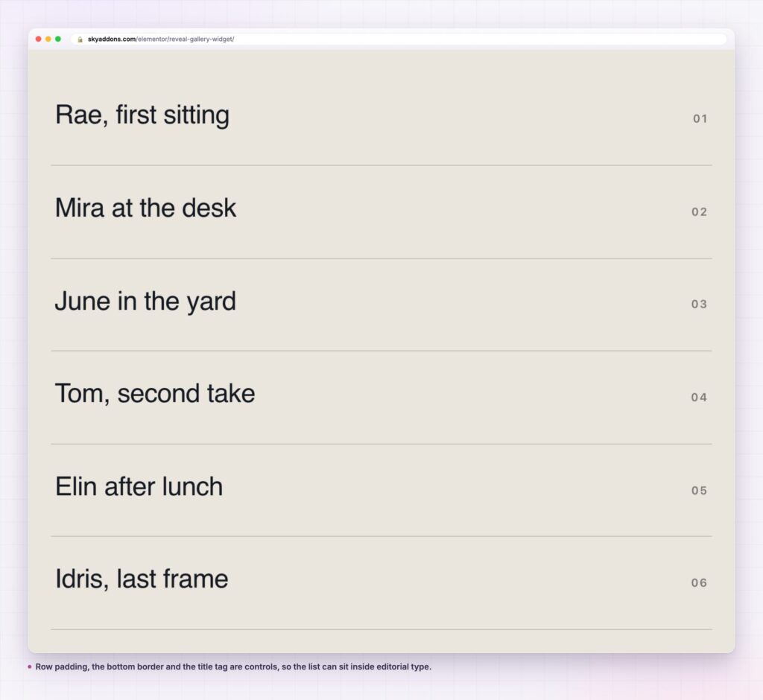Click the row number 01
Screen dimensions: 763x700
700,118
